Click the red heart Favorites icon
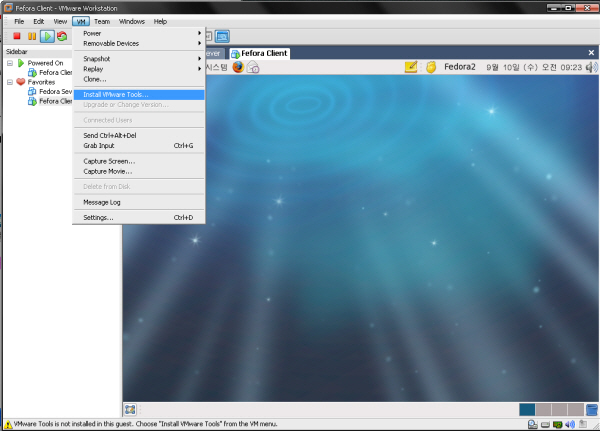Image resolution: width=600 pixels, height=431 pixels. coord(21,82)
